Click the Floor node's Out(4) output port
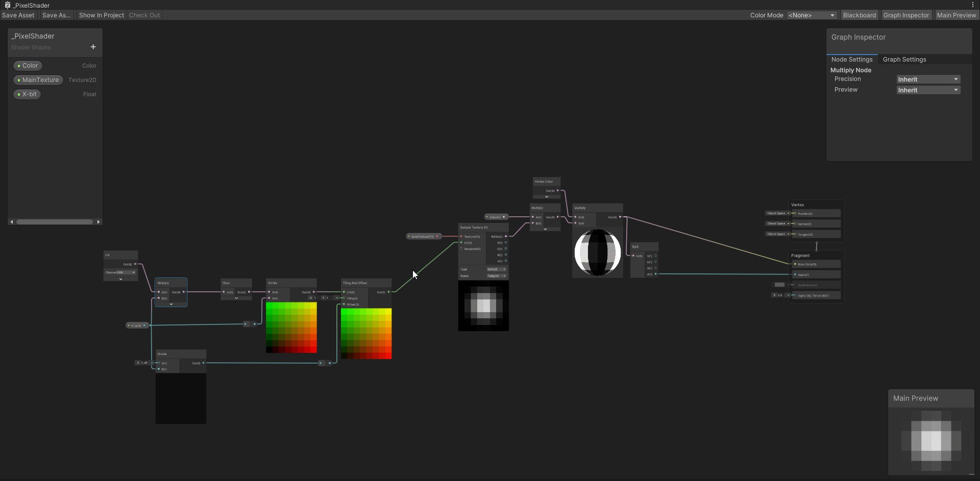Viewport: 980px width, 481px height. pos(249,292)
